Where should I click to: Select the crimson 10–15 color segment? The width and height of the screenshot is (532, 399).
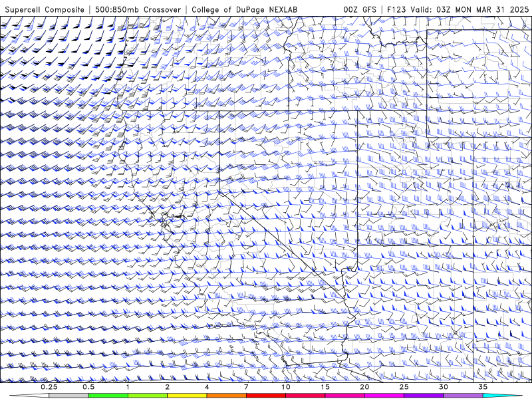point(305,396)
